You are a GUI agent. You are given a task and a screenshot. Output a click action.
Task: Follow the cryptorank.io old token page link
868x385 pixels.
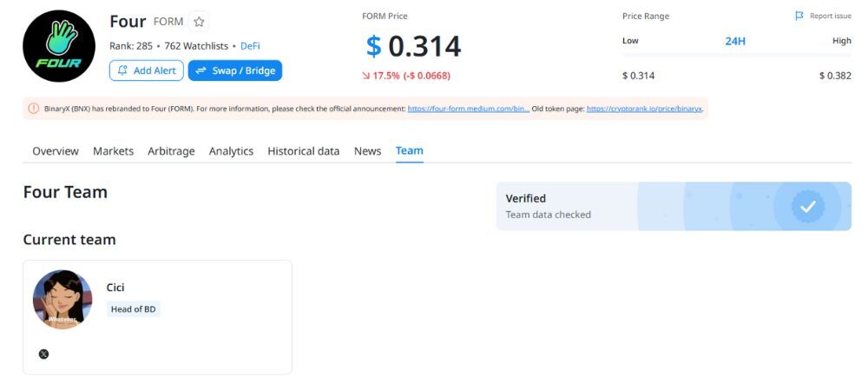644,109
